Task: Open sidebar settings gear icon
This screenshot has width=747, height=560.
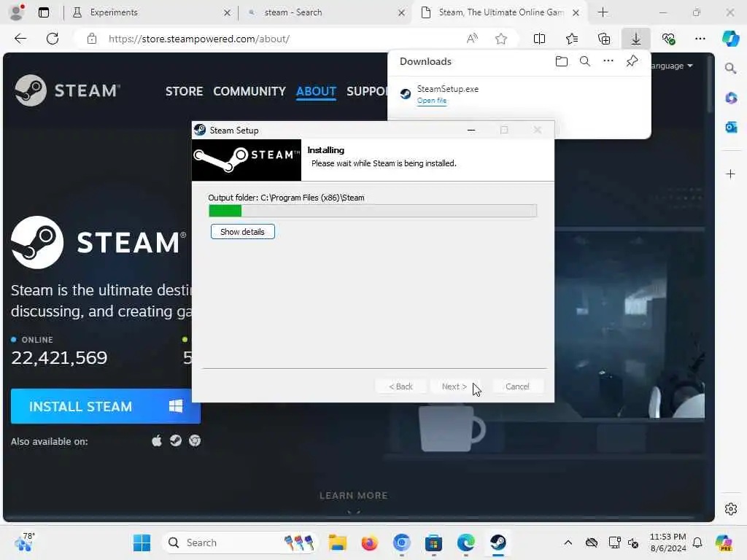Action: pyautogui.click(x=731, y=509)
